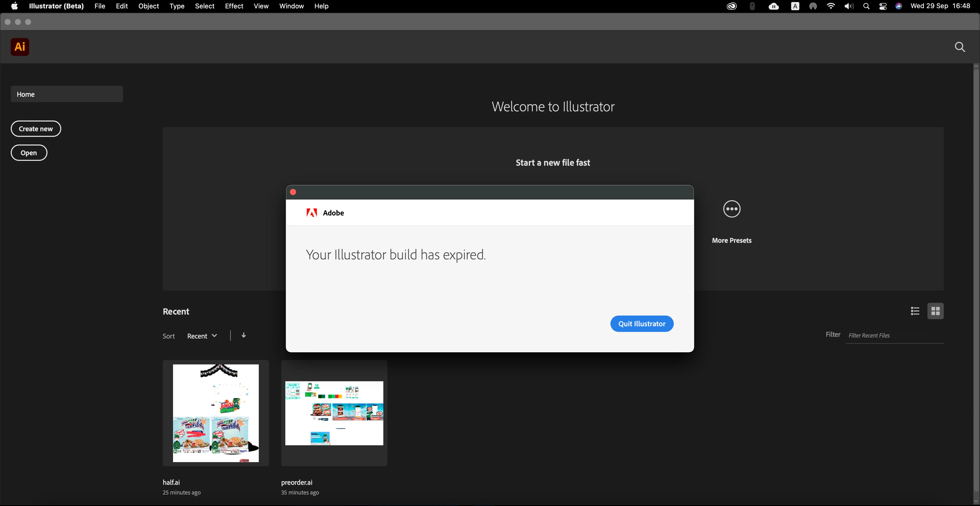Open Creative Cloud menu bar icon
Screen dimensions: 980x506
pyautogui.click(x=732, y=6)
